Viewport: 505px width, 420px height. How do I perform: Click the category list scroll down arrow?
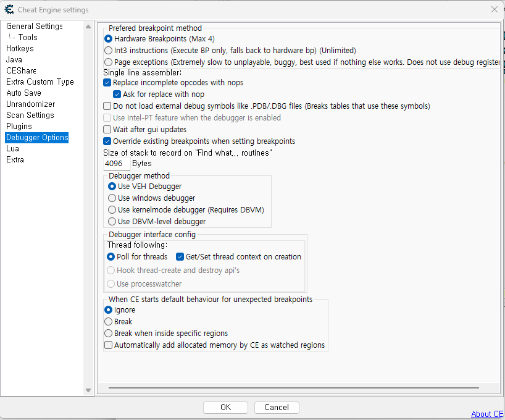tap(88, 390)
